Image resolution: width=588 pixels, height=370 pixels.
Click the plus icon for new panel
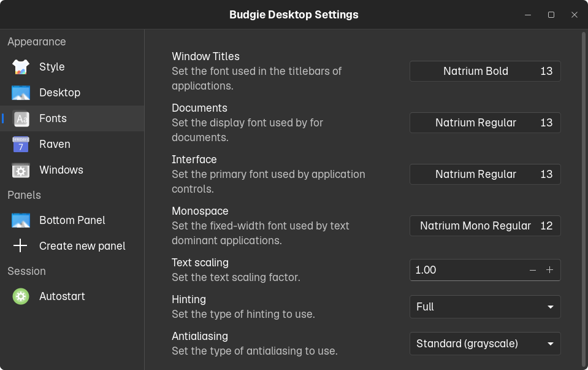pyautogui.click(x=21, y=246)
